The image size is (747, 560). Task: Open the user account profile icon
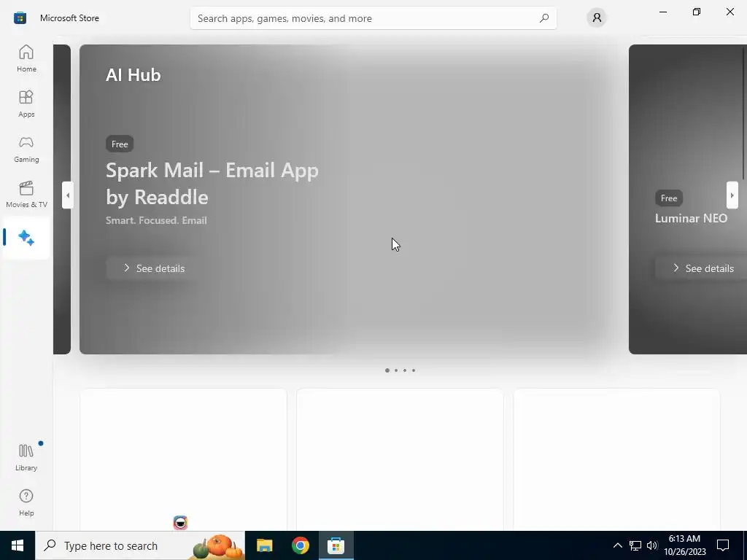[597, 18]
